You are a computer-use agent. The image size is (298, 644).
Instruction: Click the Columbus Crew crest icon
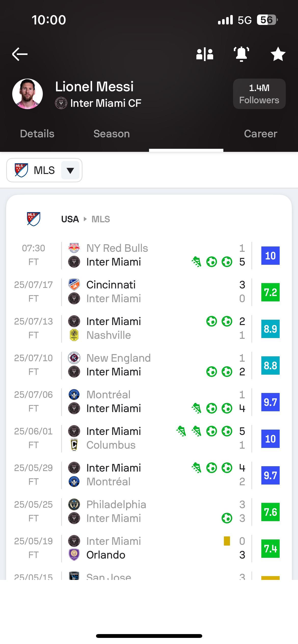[x=74, y=445]
